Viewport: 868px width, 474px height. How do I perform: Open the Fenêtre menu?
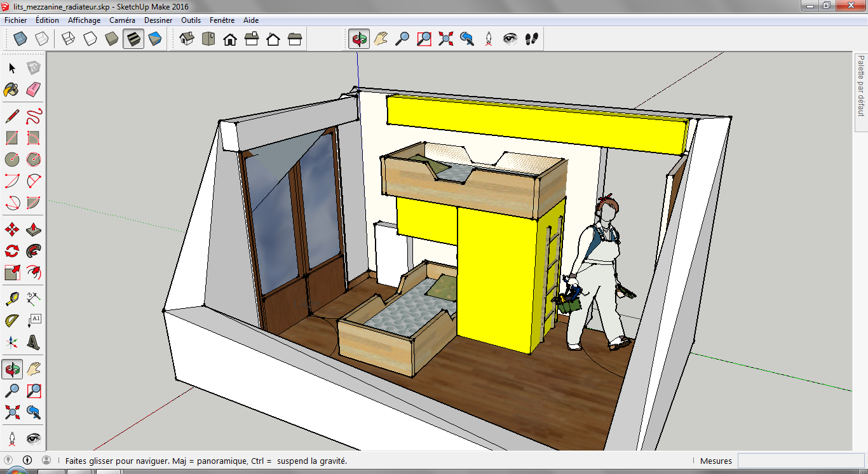222,20
